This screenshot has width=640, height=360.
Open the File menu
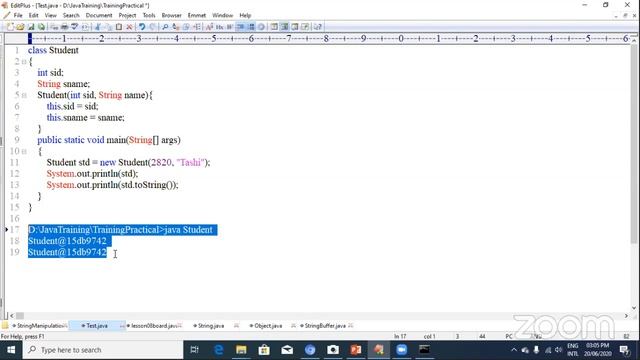click(x=18, y=16)
